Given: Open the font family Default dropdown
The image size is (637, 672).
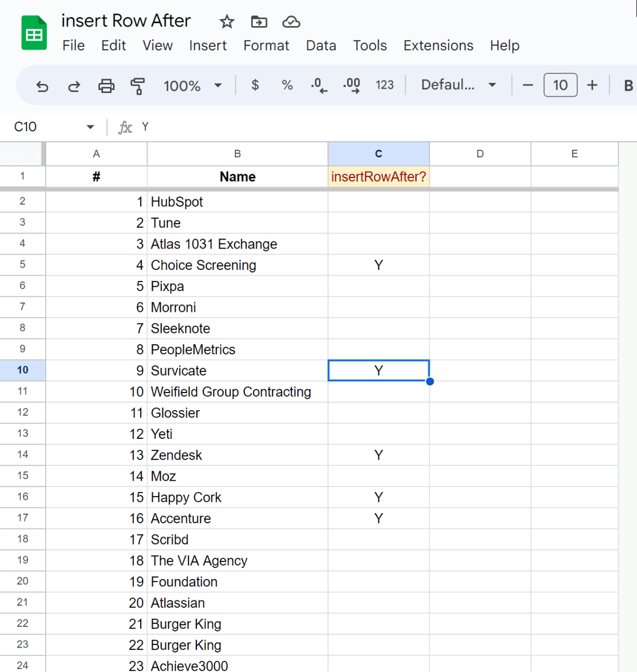Looking at the screenshot, I should click(459, 85).
